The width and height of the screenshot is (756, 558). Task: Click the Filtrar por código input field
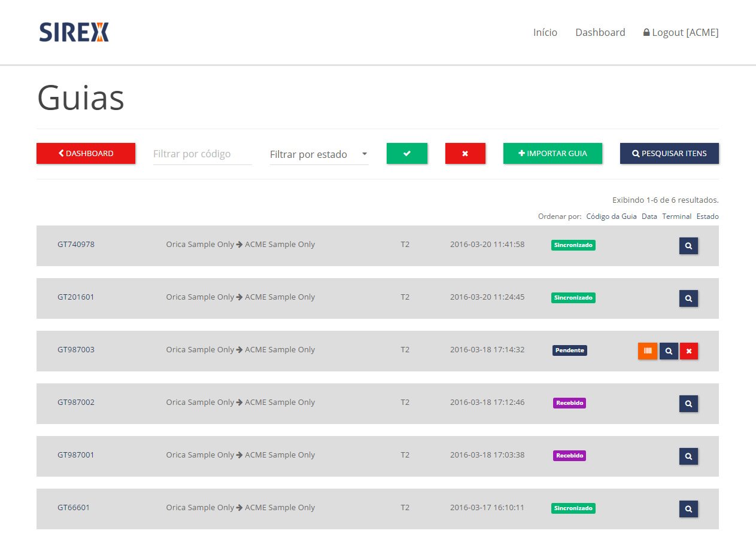tap(202, 154)
